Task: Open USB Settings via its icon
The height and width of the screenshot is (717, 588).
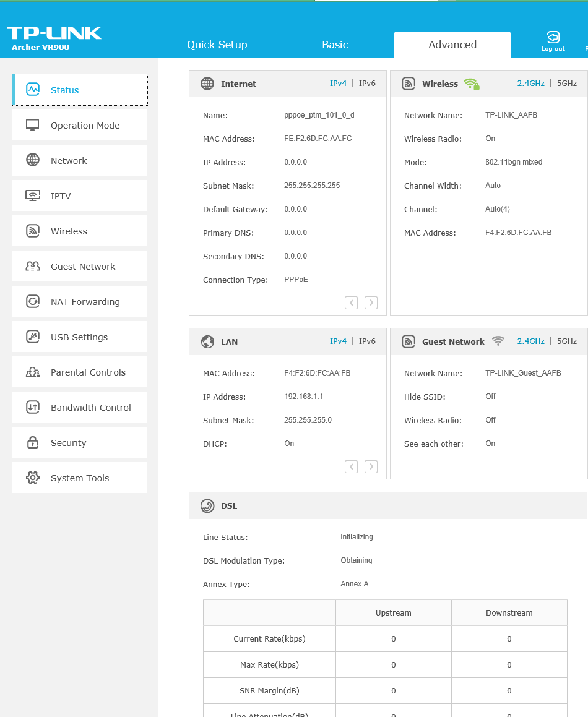Action: [33, 337]
